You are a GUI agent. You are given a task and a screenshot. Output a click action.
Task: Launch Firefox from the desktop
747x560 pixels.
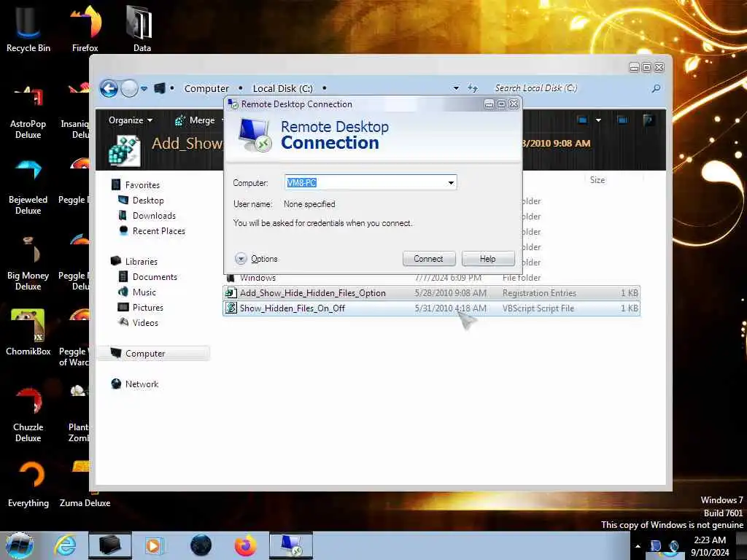pos(85,28)
